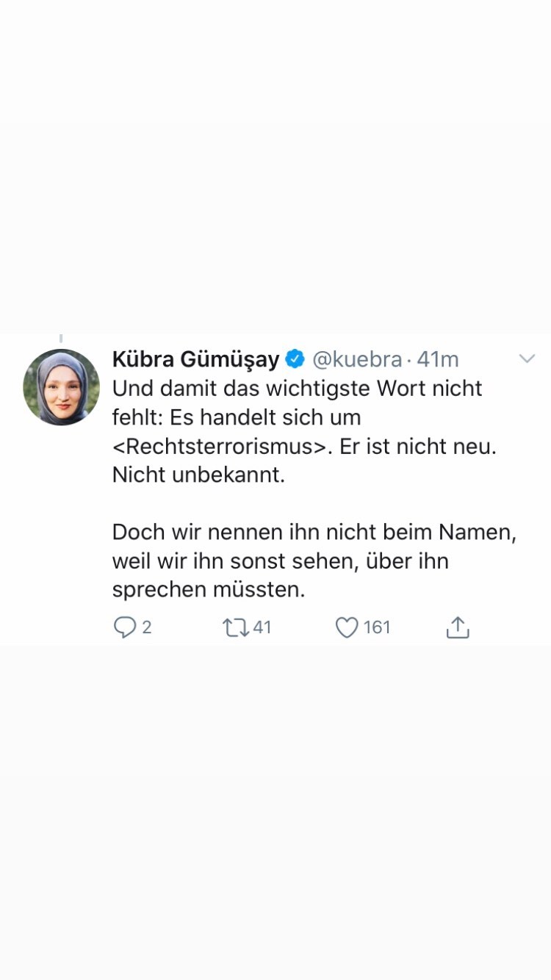This screenshot has width=551, height=980.
Task: Open Kübra Gümüşay's profile picture
Action: 62,387
